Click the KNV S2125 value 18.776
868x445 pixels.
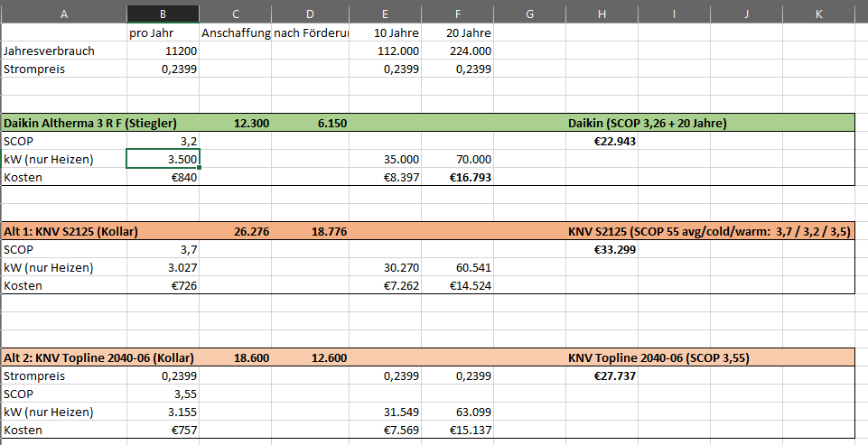(x=310, y=231)
